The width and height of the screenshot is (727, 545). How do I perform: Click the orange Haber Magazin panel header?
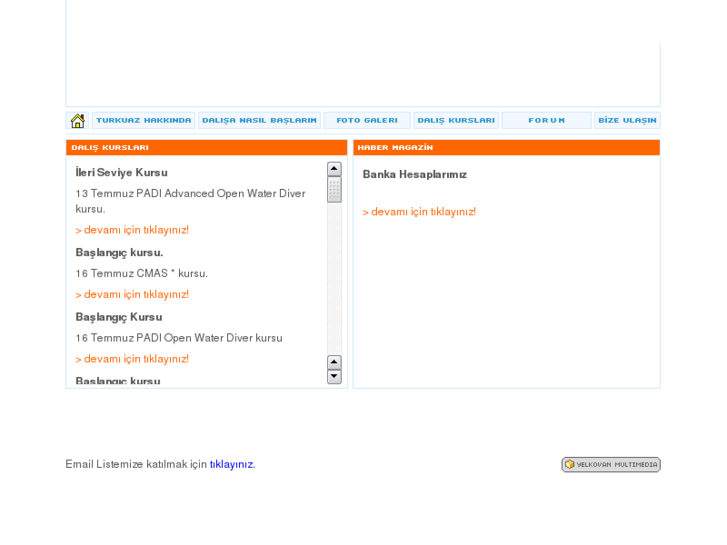tap(506, 147)
